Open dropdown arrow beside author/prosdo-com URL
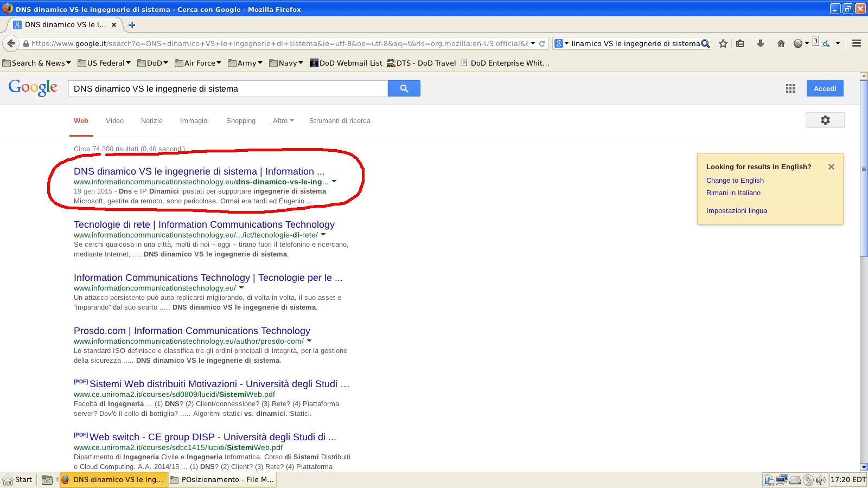This screenshot has width=868, height=488. coord(309,341)
